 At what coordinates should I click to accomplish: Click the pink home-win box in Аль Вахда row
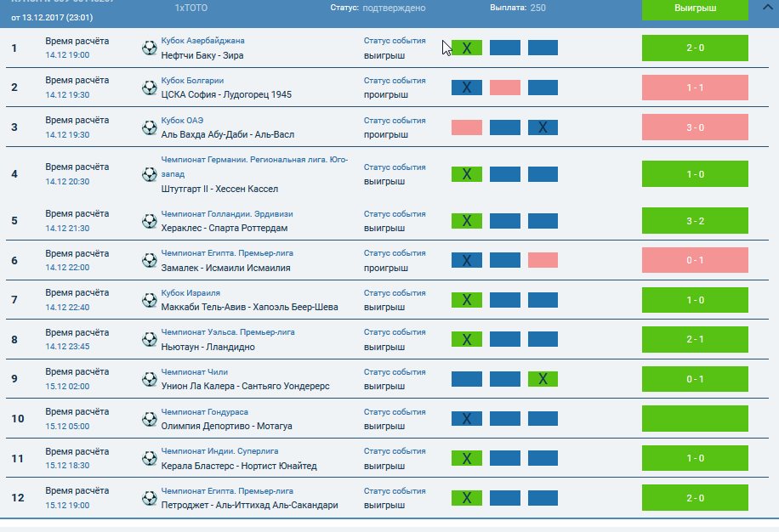coord(467,127)
